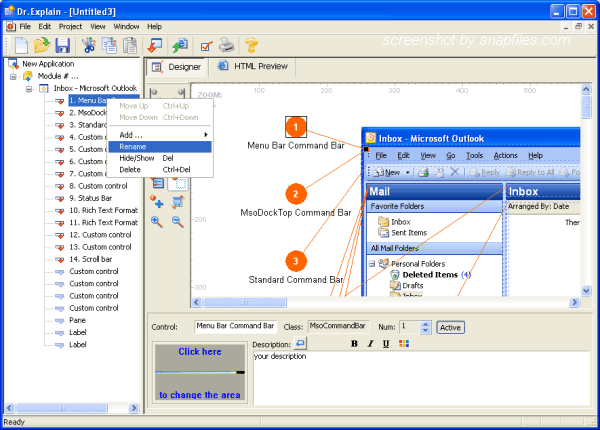
Task: Click the dotted selection rectangle tool in designer
Action: tap(178, 183)
